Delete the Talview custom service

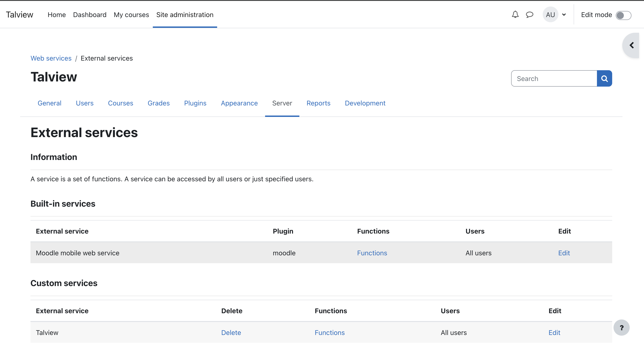tap(231, 332)
